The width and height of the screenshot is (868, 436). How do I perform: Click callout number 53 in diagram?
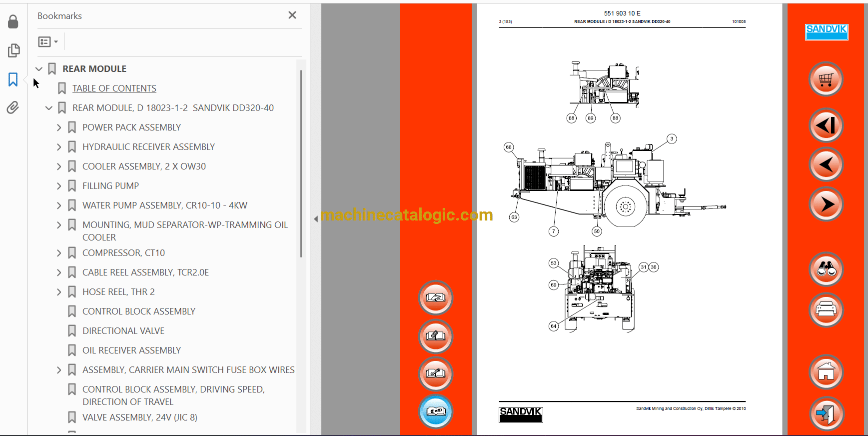click(x=553, y=263)
